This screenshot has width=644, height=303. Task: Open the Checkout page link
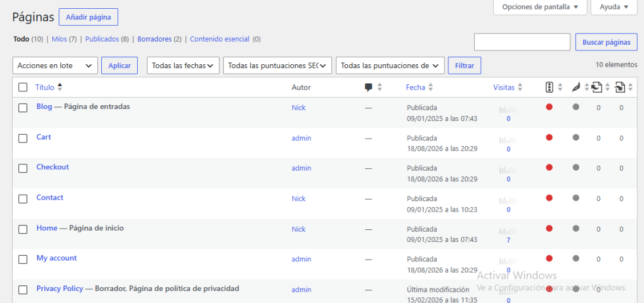(53, 167)
